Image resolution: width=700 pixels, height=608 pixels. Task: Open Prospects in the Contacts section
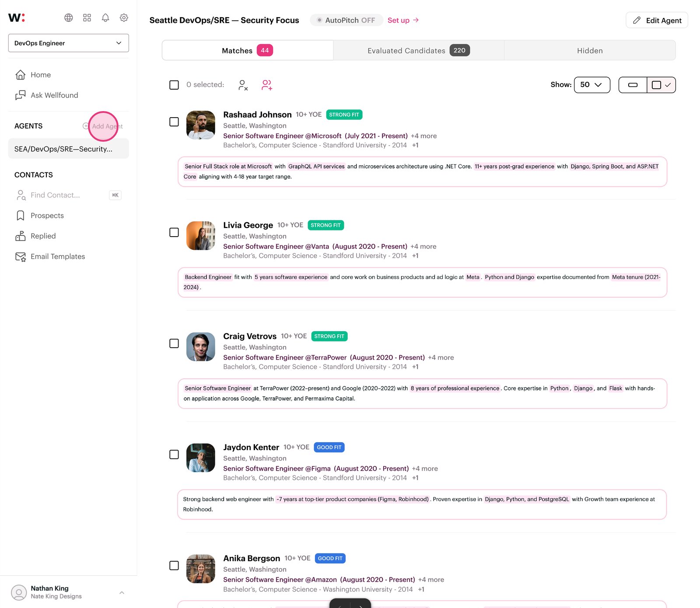[x=46, y=215]
